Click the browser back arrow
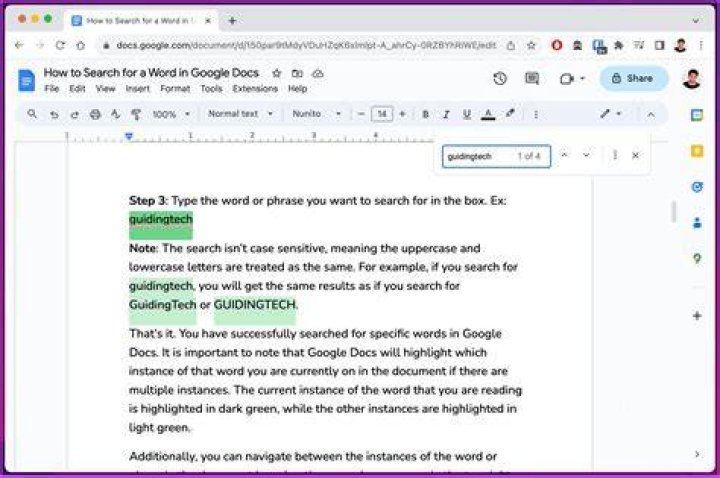The width and height of the screenshot is (720, 478). (19, 45)
